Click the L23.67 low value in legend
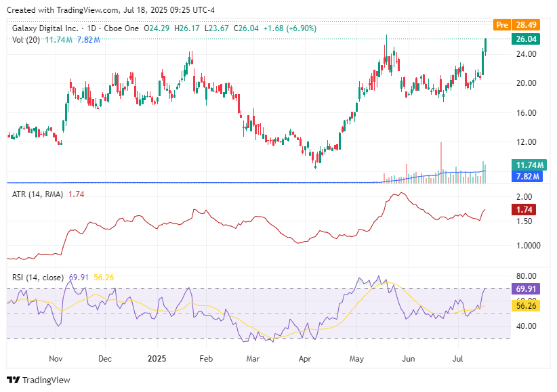 tap(217, 28)
